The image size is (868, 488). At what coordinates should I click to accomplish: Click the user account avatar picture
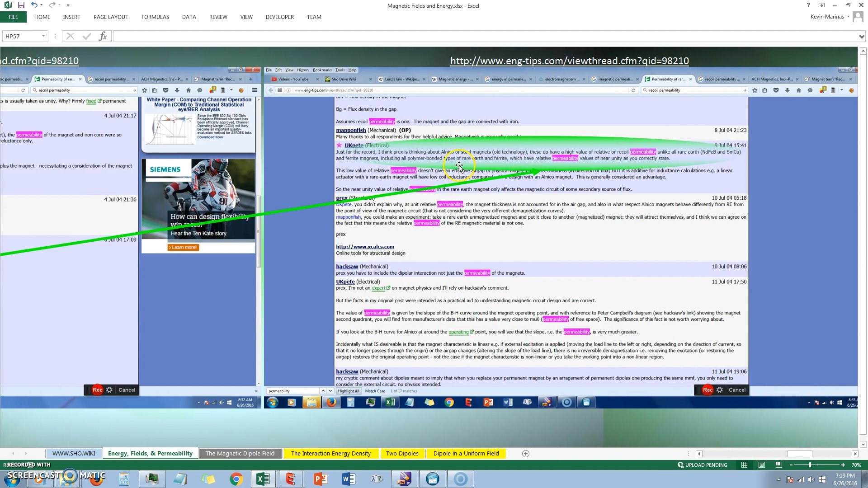(858, 17)
